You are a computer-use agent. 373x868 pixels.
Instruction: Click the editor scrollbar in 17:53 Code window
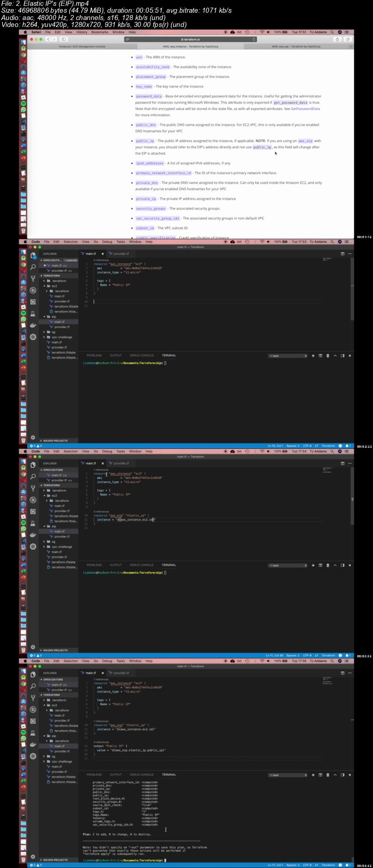coord(352,299)
